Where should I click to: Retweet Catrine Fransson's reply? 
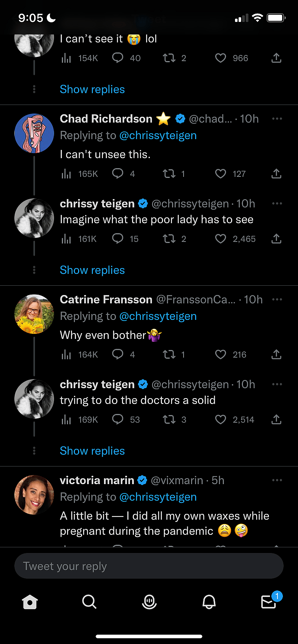click(169, 355)
